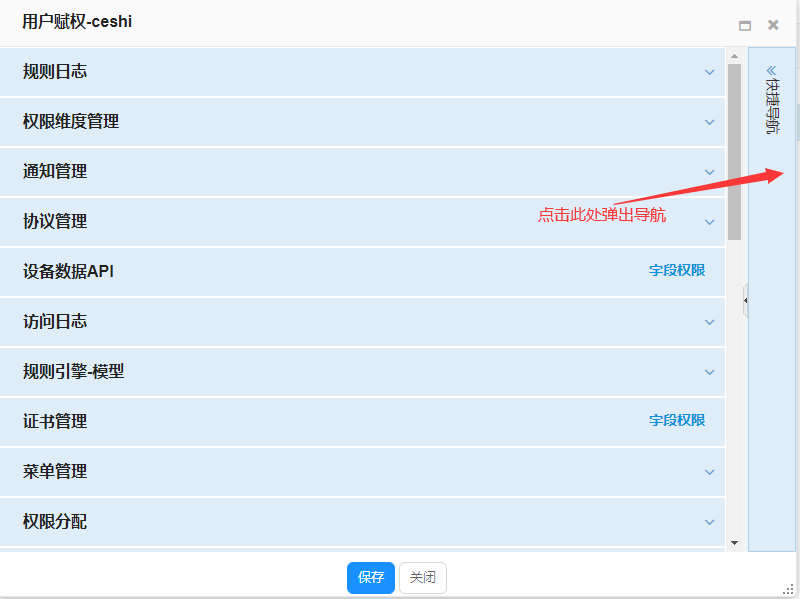Click the scrollbar down arrow
The width and height of the screenshot is (800, 599).
pyautogui.click(x=734, y=542)
